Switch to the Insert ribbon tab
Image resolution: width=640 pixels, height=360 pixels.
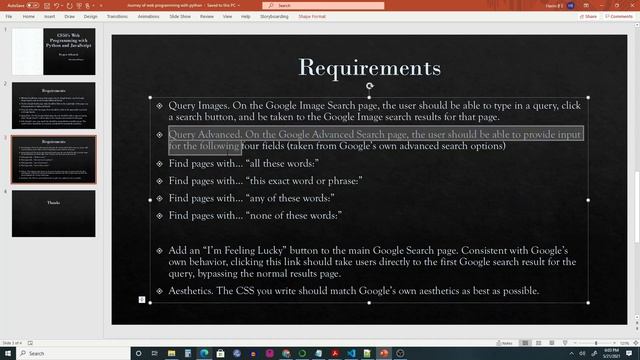(x=49, y=17)
